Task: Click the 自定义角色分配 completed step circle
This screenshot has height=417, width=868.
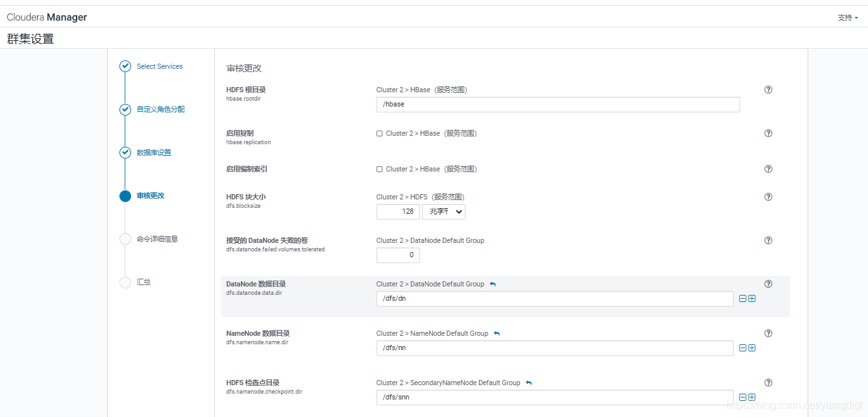Action: [125, 110]
